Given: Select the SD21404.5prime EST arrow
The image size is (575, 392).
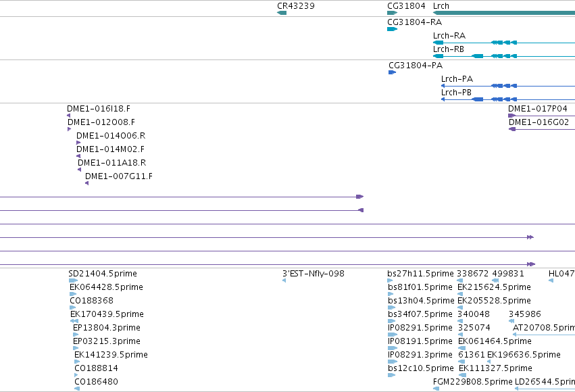Looking at the screenshot, I should (x=73, y=280).
